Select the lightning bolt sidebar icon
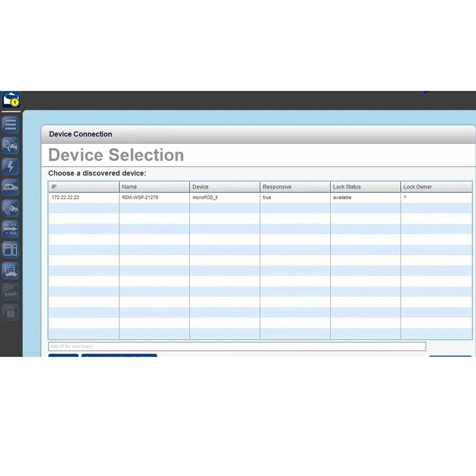This screenshot has height=476, width=476. (10, 166)
